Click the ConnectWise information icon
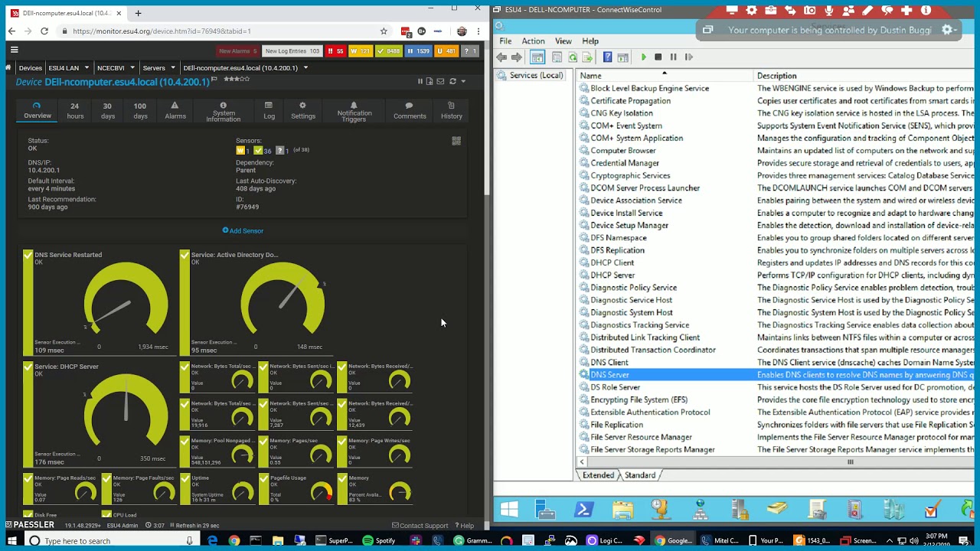 pos(926,10)
